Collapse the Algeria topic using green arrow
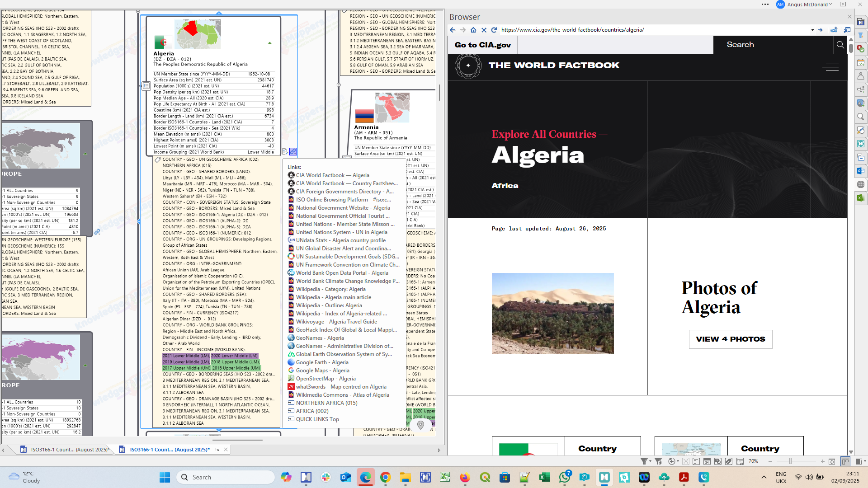Viewport: 868px width, 488px height. tap(270, 43)
